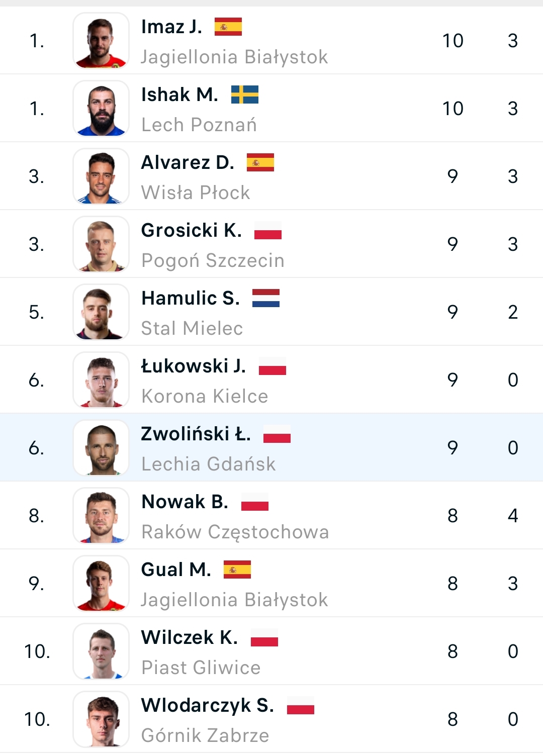The image size is (543, 756).
Task: Tap the Górnik Zabrze club name
Action: coord(205,735)
